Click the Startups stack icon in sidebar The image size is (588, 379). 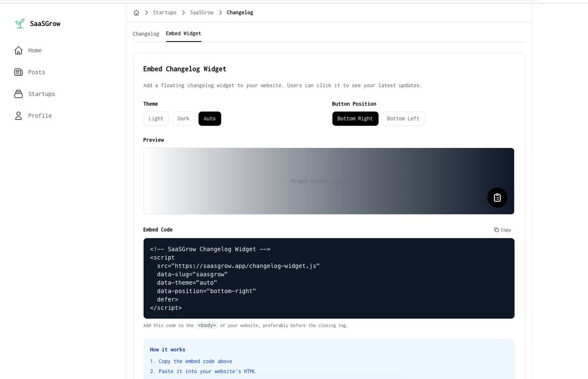tap(19, 94)
